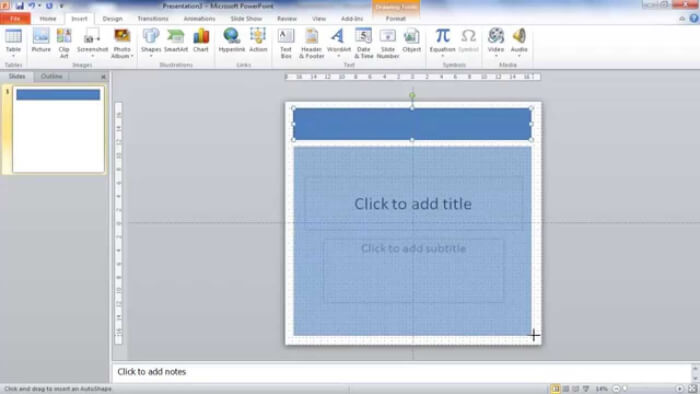Image resolution: width=700 pixels, height=394 pixels.
Task: Open the Animations tab
Action: 199,19
